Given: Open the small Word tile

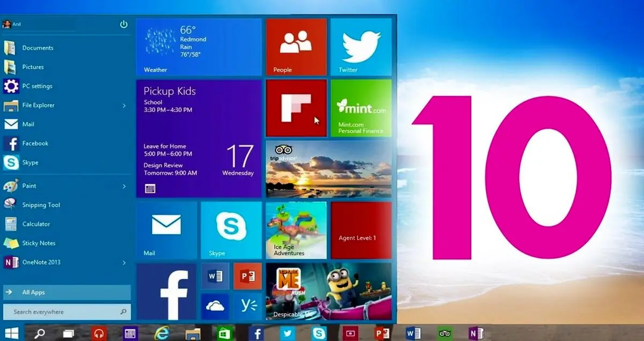Looking at the screenshot, I should [215, 276].
